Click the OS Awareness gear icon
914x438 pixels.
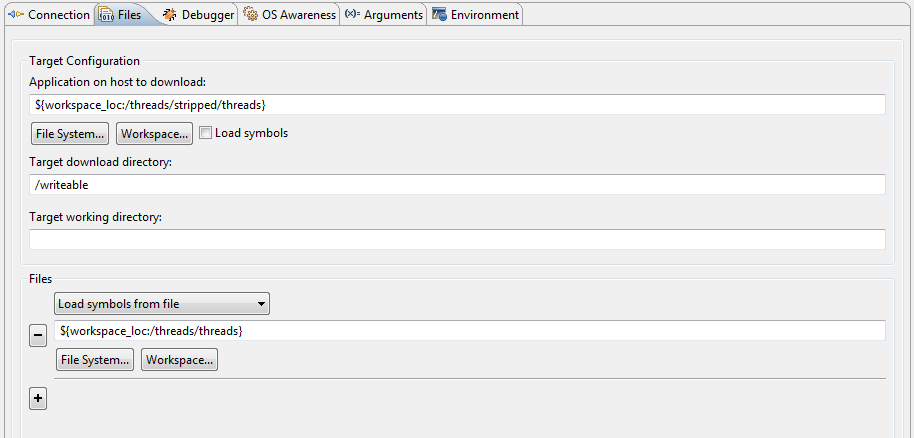pos(251,15)
